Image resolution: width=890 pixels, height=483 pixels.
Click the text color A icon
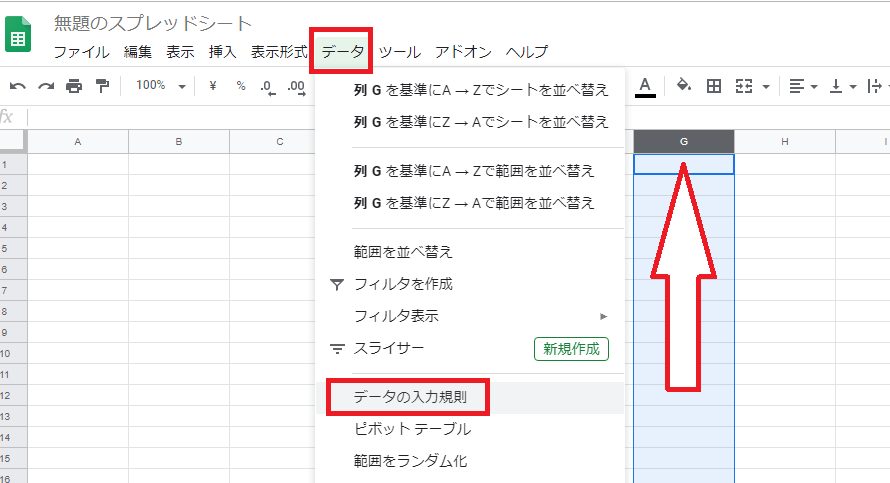click(645, 87)
